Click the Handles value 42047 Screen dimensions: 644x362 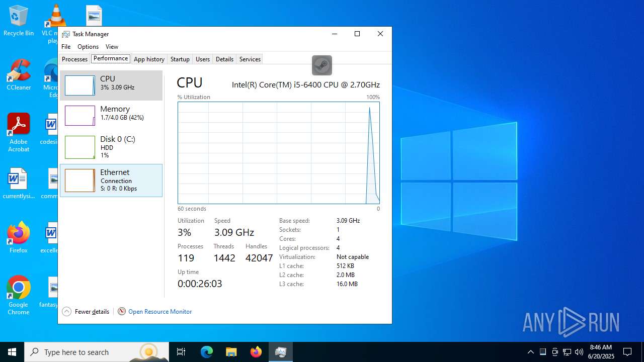pyautogui.click(x=259, y=258)
